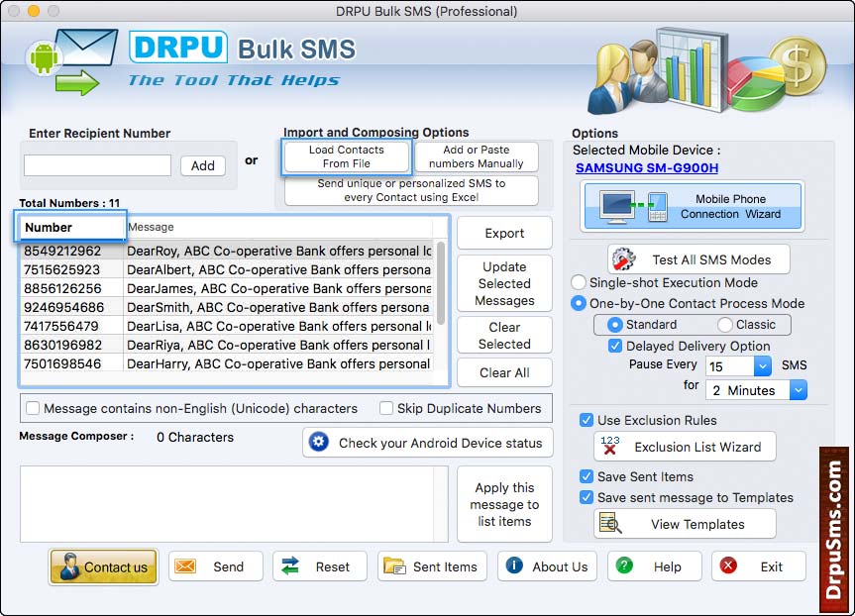The image size is (855, 616).
Task: Choose the Standard radio option
Action: (614, 325)
